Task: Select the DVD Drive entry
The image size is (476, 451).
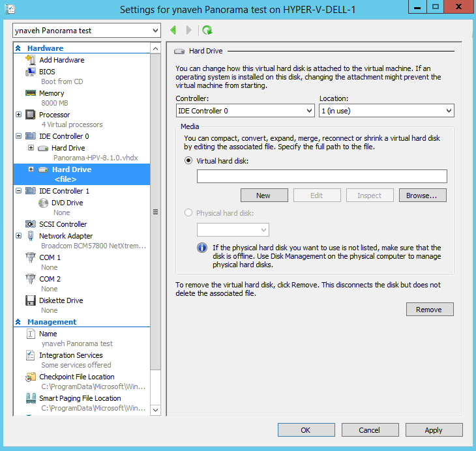Action: (67, 203)
